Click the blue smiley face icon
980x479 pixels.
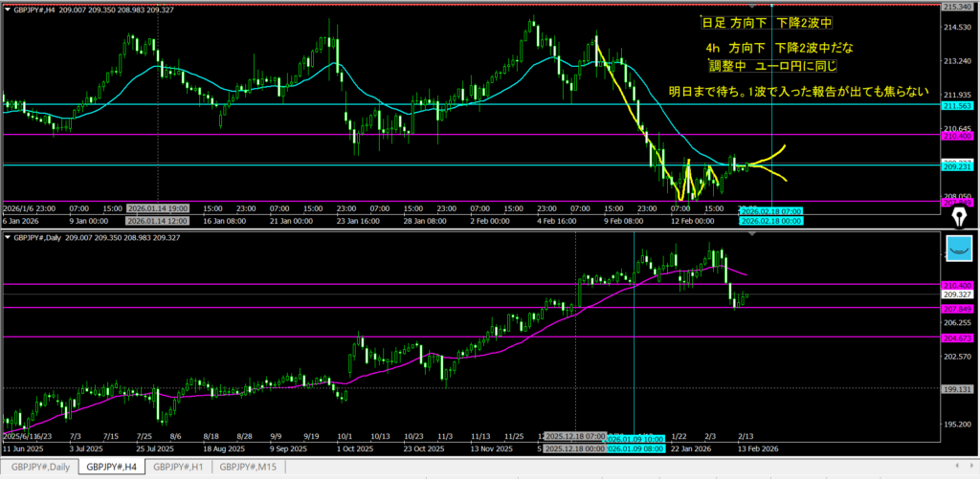[x=960, y=250]
